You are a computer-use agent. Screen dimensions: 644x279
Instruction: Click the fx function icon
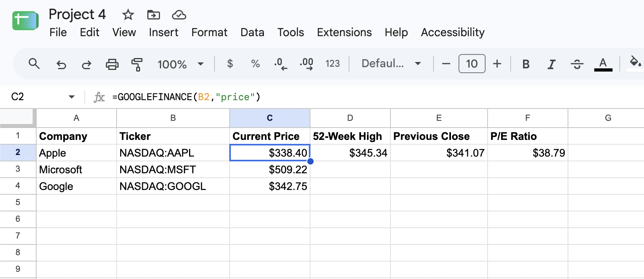pyautogui.click(x=99, y=97)
